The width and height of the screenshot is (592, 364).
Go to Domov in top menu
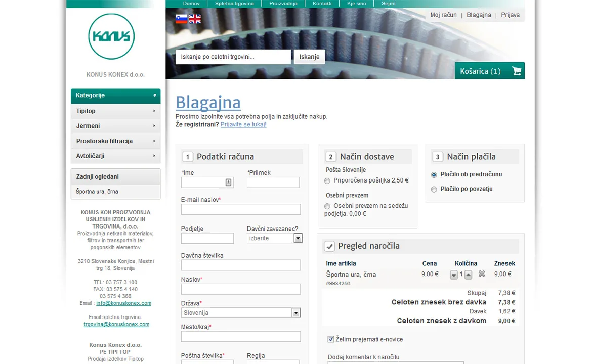pyautogui.click(x=191, y=4)
